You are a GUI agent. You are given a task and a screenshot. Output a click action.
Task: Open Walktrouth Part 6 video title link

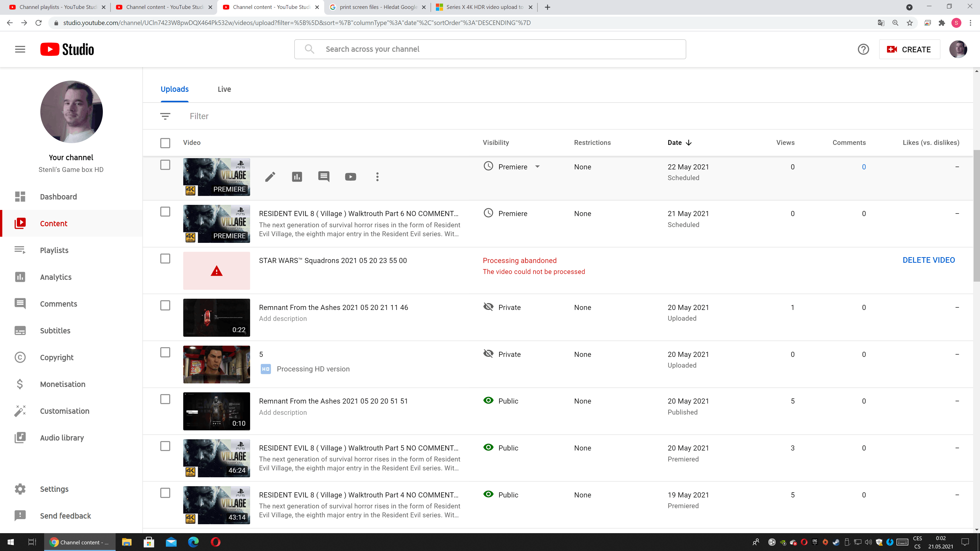[358, 214]
